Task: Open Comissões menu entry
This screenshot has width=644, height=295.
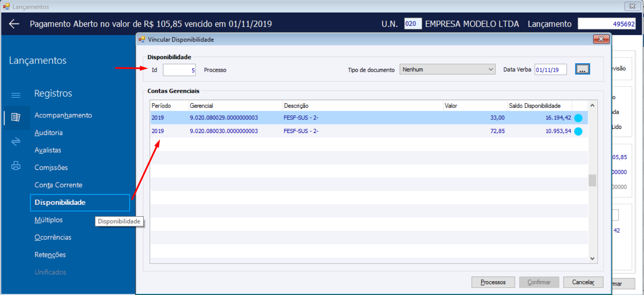Action: click(x=51, y=167)
